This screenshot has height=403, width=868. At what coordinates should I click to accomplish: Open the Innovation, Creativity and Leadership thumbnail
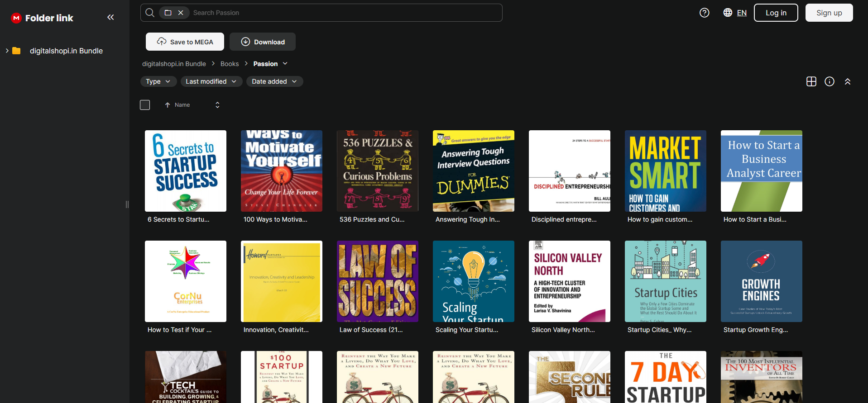tap(282, 281)
